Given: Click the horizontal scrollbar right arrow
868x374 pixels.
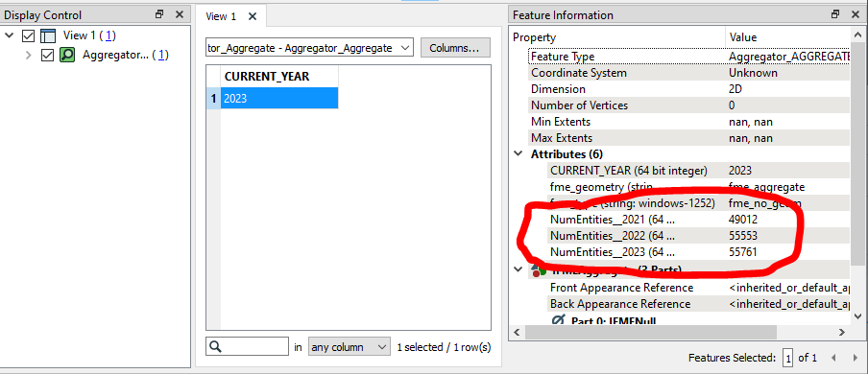Looking at the screenshot, I should 842,332.
